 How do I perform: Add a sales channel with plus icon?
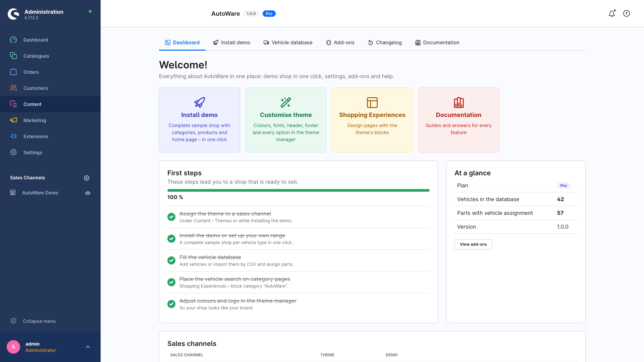coord(87,178)
